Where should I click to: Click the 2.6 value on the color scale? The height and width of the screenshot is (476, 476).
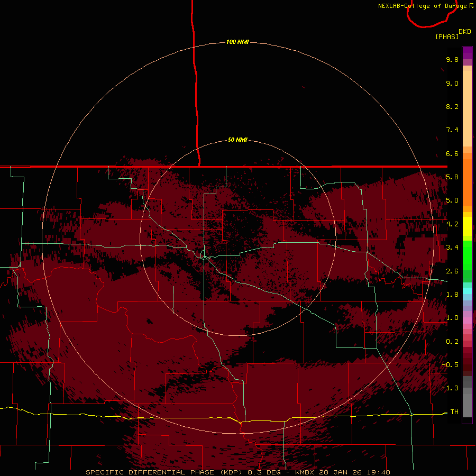coord(452,271)
